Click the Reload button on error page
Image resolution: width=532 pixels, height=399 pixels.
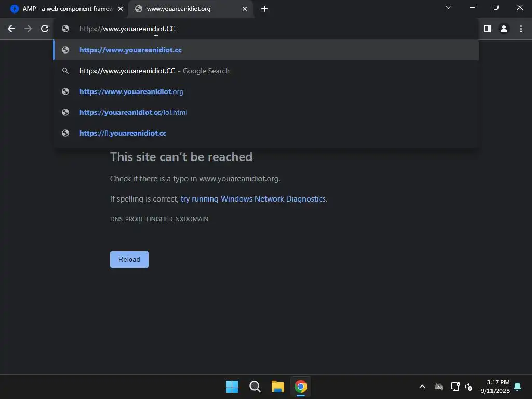pyautogui.click(x=129, y=260)
